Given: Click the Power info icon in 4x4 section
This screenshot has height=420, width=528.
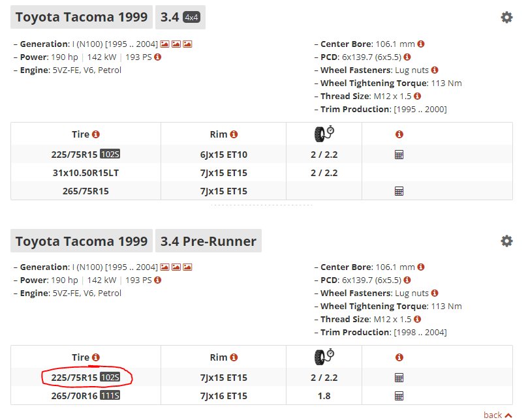Looking at the screenshot, I should coord(157,57).
